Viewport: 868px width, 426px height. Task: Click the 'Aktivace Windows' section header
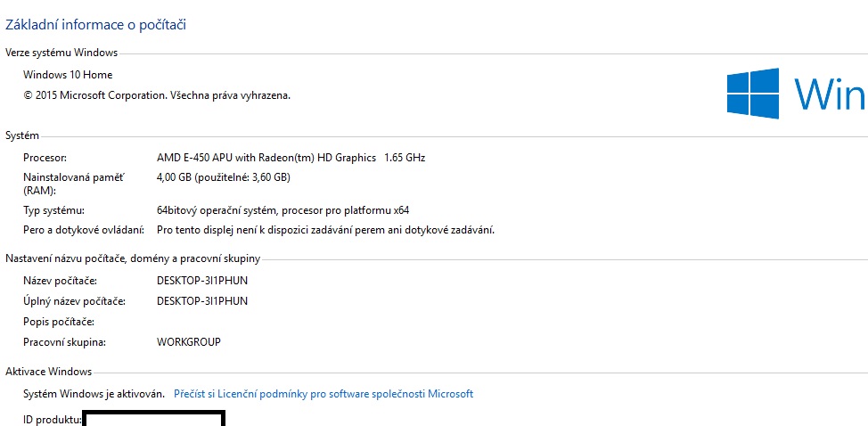pyautogui.click(x=48, y=372)
